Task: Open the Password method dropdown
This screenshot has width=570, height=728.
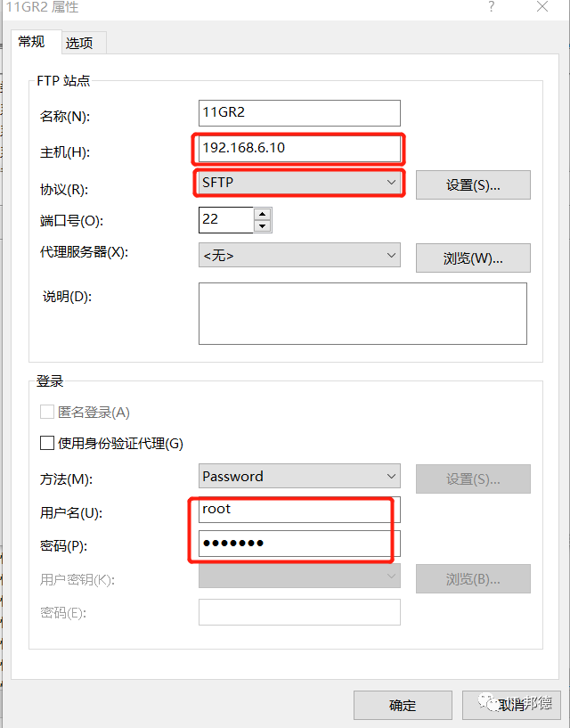Action: click(x=299, y=477)
